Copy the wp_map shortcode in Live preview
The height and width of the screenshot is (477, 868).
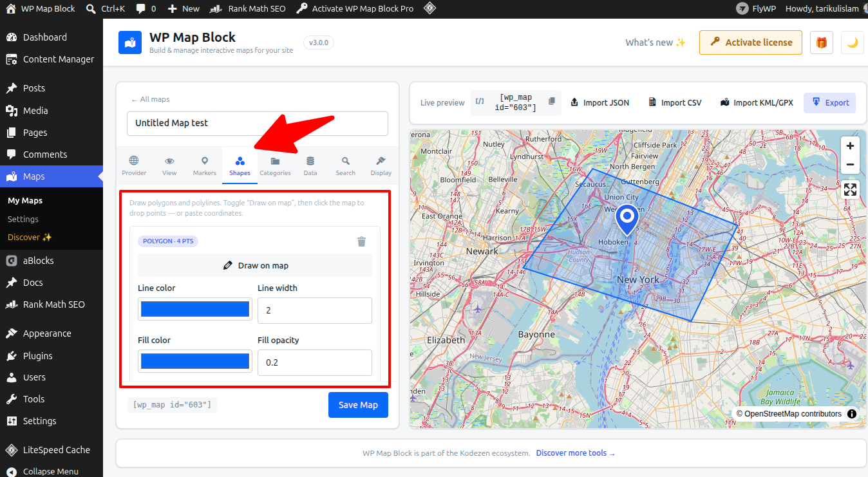pyautogui.click(x=551, y=102)
